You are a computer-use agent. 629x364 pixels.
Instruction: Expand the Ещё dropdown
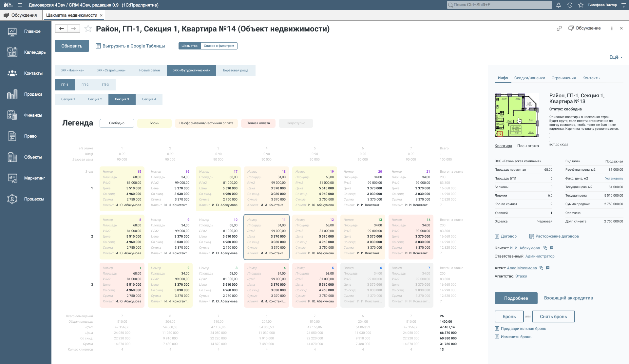coord(616,57)
